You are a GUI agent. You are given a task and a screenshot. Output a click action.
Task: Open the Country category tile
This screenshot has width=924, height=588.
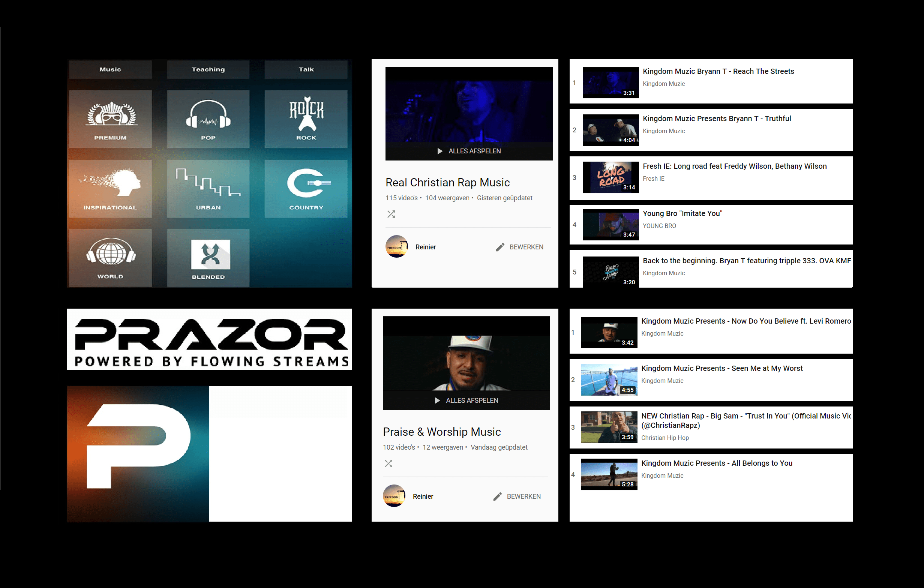[306, 189]
